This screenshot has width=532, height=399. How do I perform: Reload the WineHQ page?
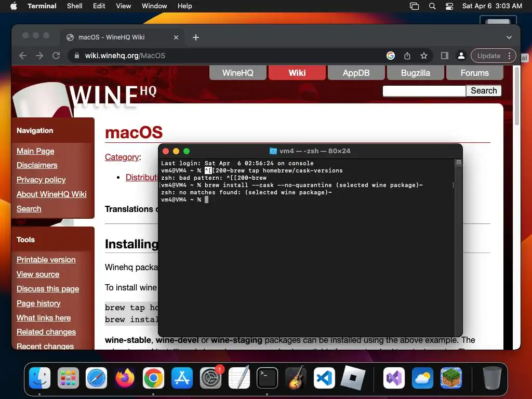click(56, 56)
